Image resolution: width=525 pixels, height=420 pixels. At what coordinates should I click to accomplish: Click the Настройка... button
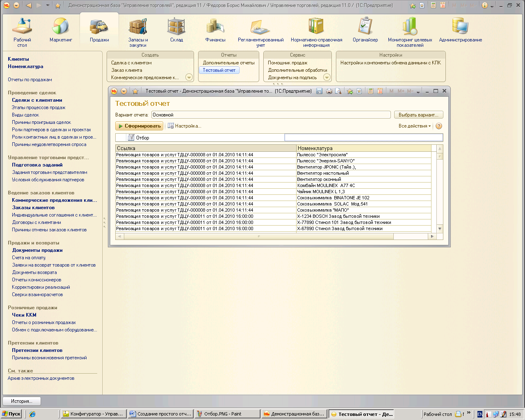(x=185, y=126)
